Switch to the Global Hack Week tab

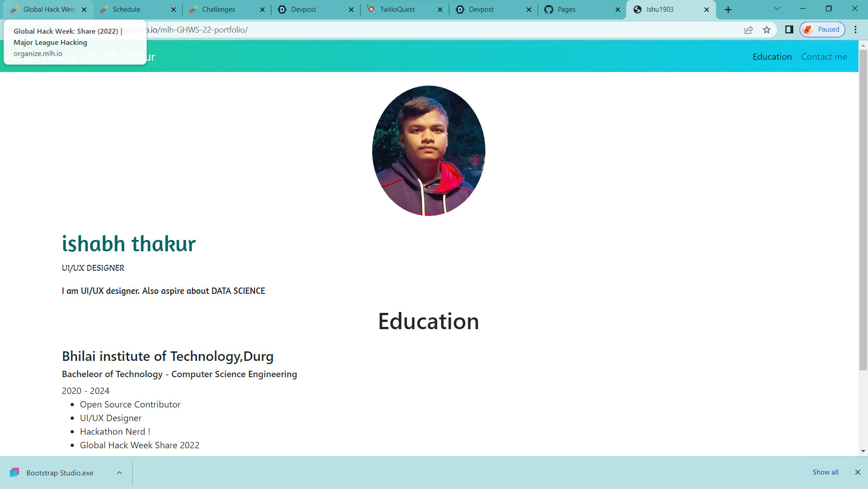pos(47,10)
